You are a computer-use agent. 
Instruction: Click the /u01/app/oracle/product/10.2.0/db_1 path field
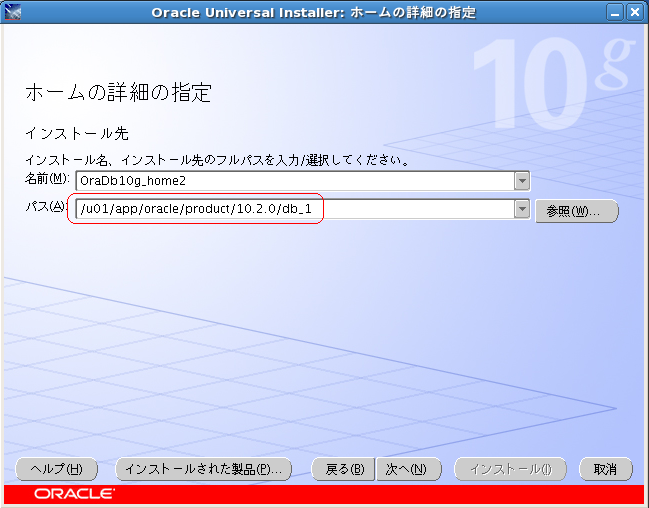click(295, 209)
